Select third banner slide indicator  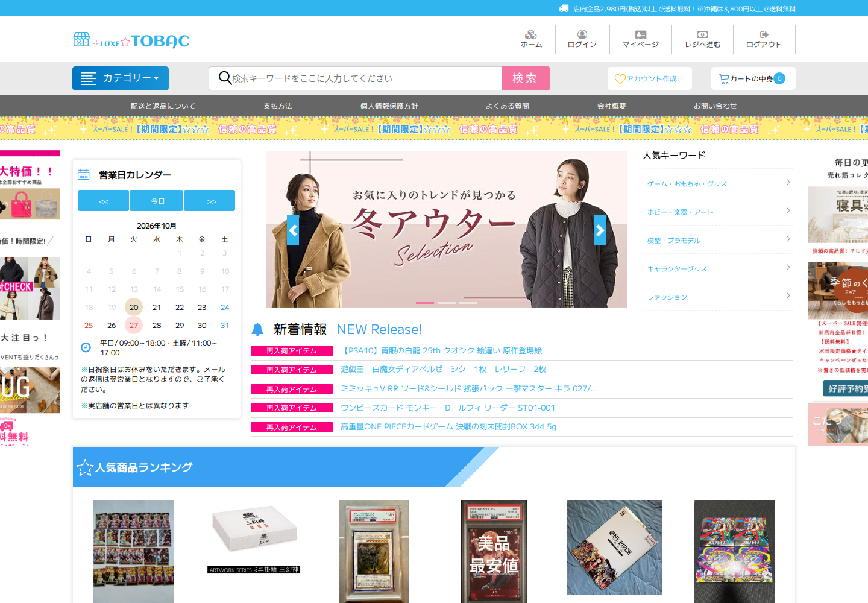coord(468,303)
